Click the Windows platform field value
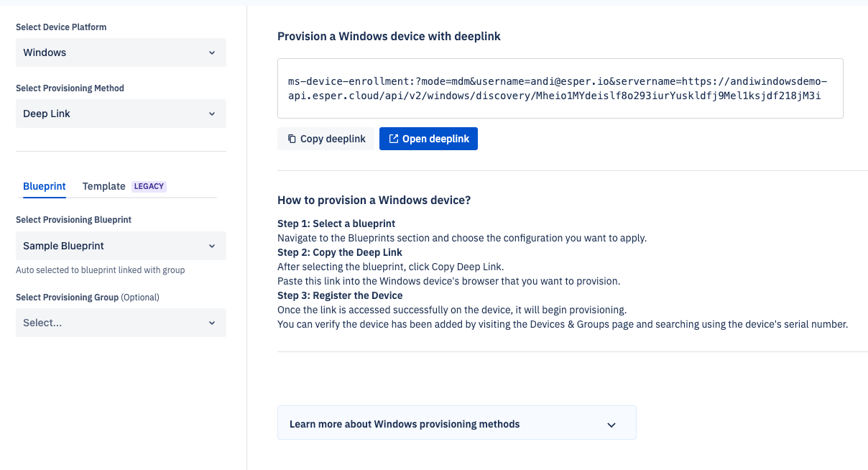 coord(46,52)
